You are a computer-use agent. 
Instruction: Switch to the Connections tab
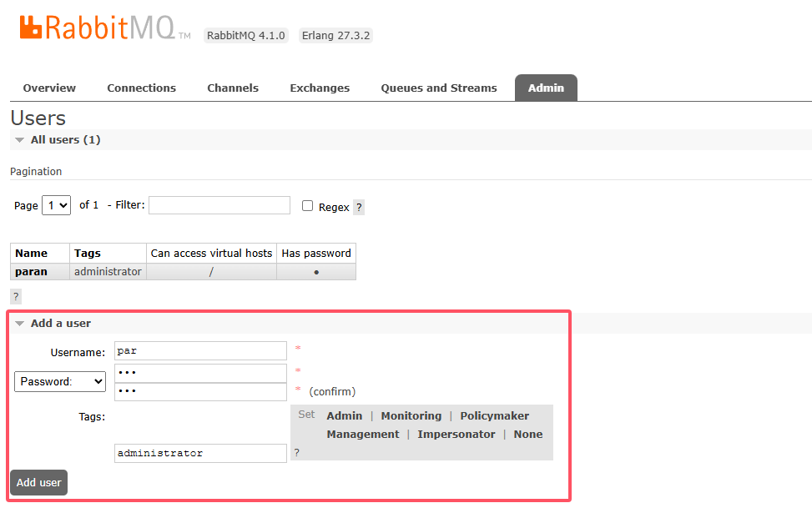pyautogui.click(x=141, y=88)
